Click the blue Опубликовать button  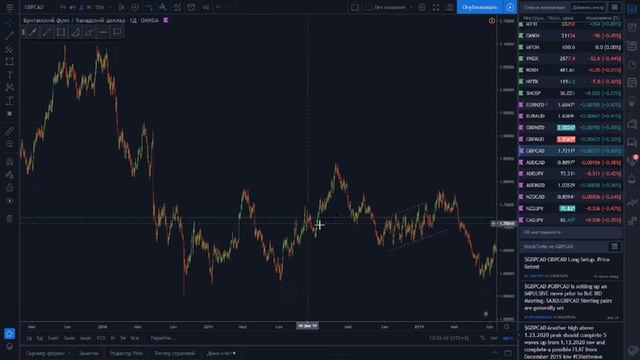tap(480, 7)
